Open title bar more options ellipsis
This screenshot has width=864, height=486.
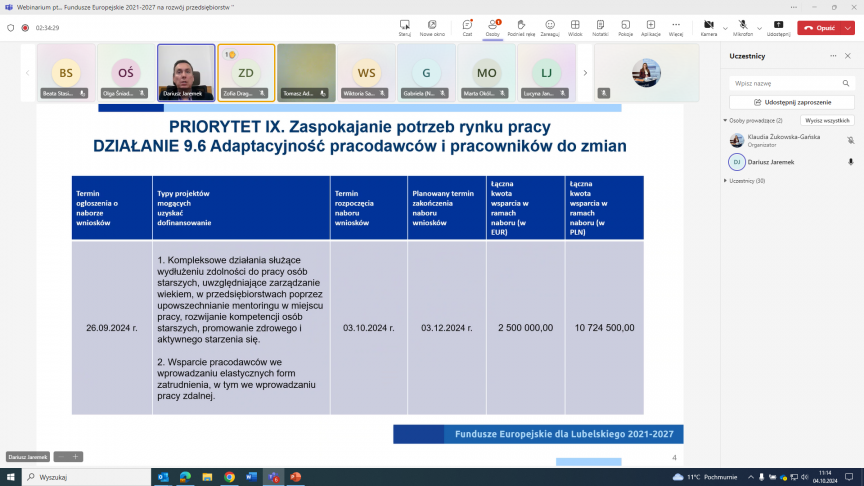(793, 7)
